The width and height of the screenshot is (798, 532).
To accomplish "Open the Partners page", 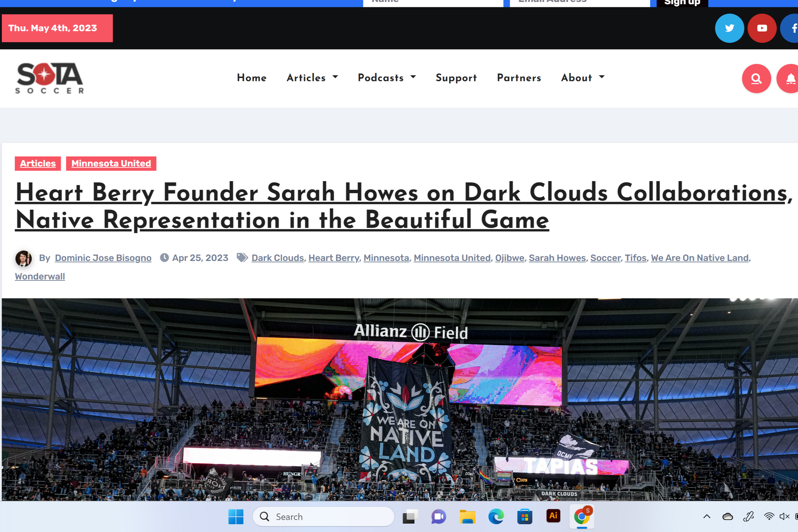I will point(519,78).
